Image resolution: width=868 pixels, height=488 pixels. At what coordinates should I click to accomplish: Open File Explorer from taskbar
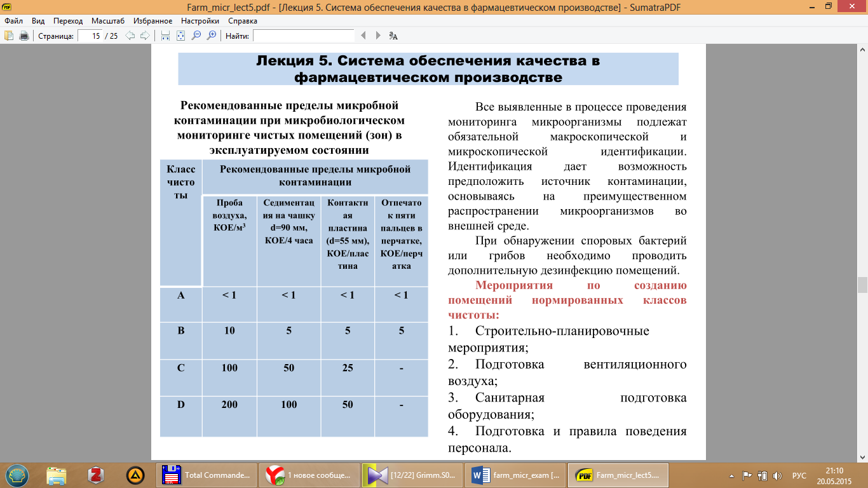tap(57, 475)
